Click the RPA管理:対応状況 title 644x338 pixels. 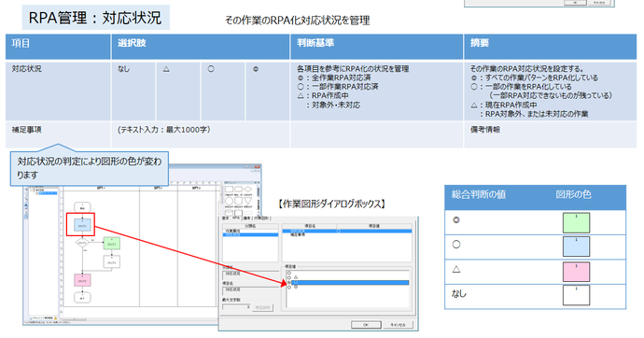(95, 18)
